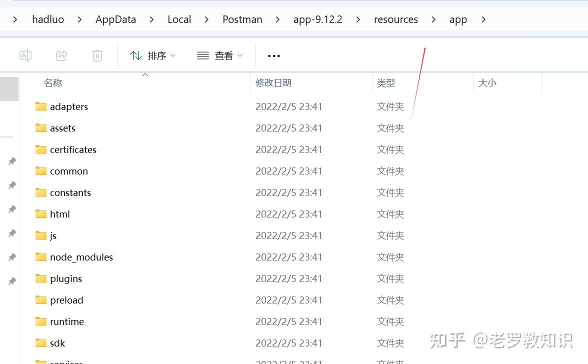This screenshot has height=364, width=588.
Task: Click the Share icon in toolbar
Action: click(x=61, y=55)
